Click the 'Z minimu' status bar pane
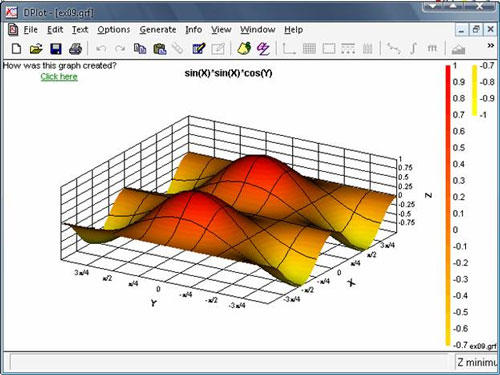 477,362
